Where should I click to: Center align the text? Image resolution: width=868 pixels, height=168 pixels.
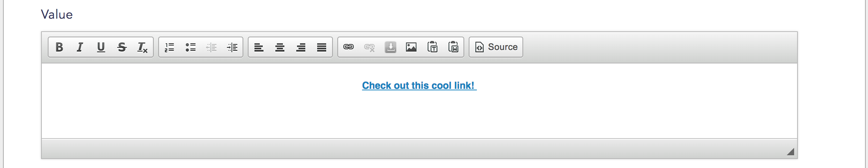click(280, 47)
